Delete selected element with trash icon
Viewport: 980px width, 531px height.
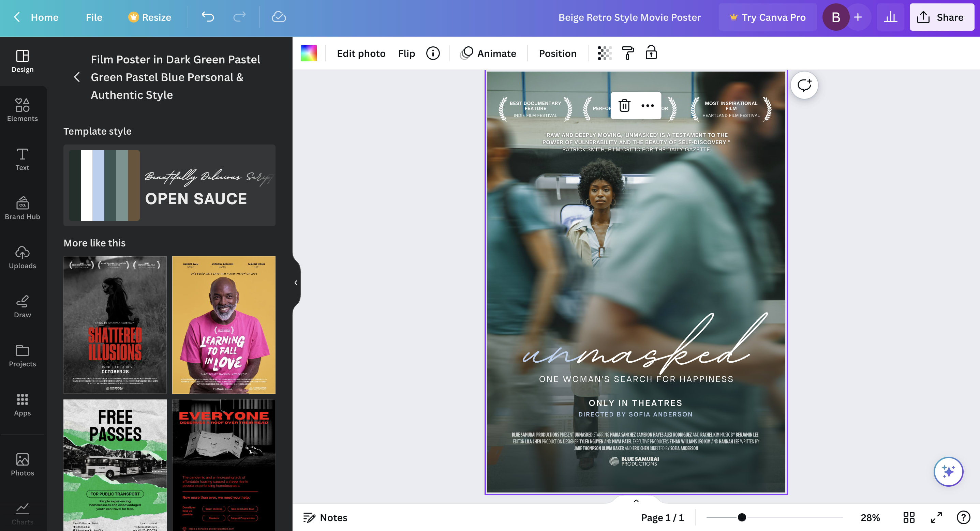coord(624,105)
